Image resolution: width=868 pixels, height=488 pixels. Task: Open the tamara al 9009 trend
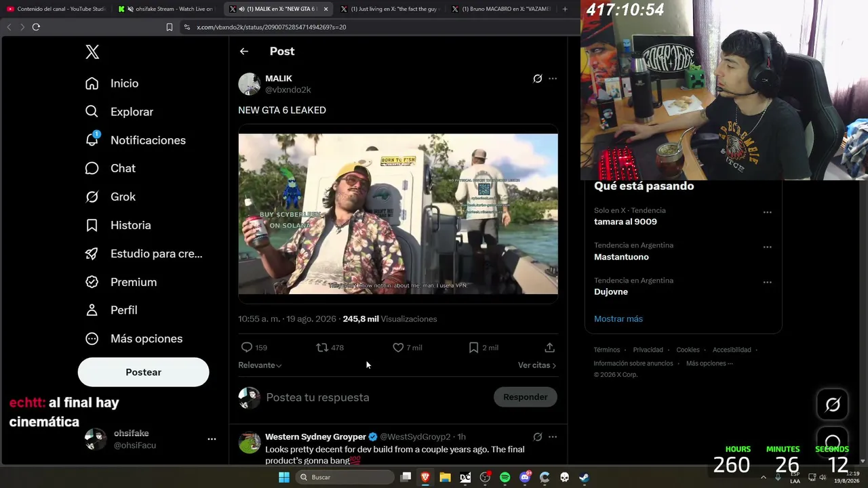(x=625, y=222)
